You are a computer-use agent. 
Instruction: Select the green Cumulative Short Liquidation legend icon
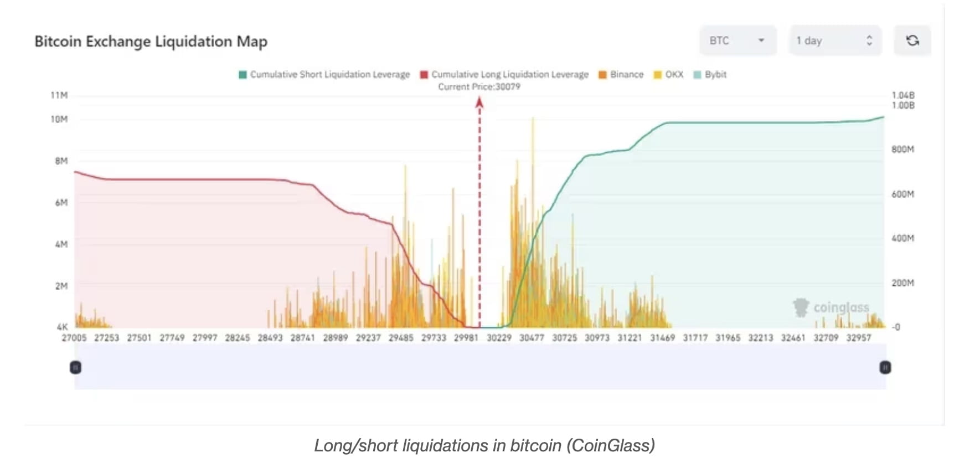(242, 74)
